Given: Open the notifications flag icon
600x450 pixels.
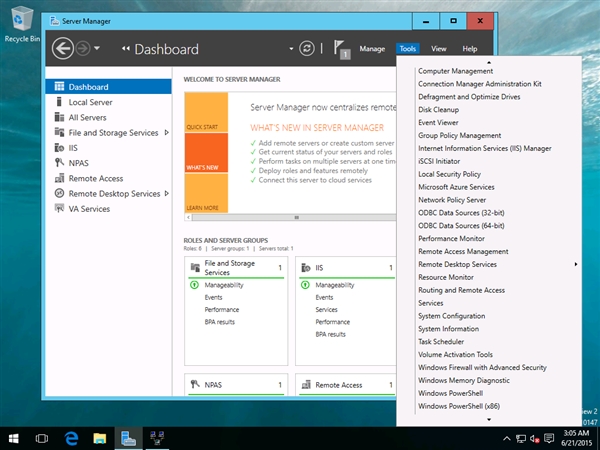Looking at the screenshot, I should click(x=339, y=47).
